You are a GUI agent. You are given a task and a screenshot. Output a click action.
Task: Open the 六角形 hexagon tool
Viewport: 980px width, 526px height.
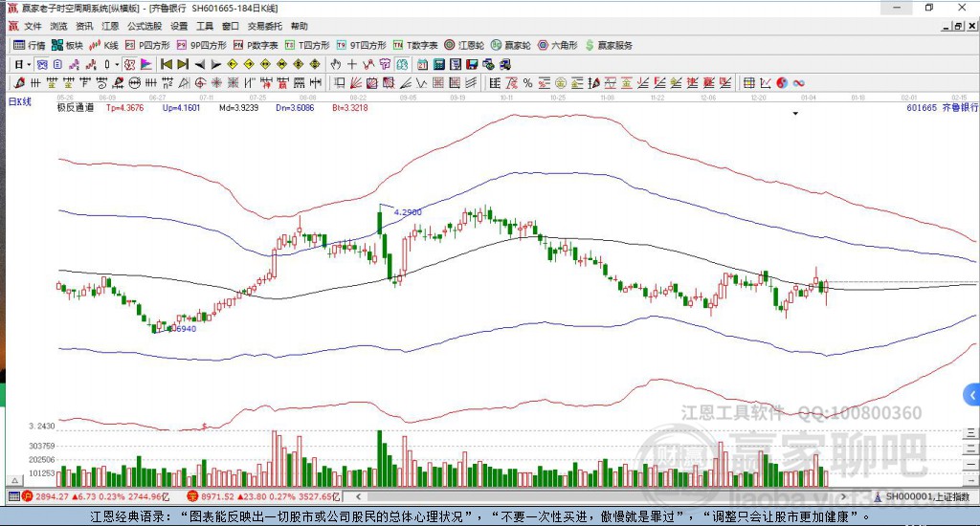[x=558, y=45]
